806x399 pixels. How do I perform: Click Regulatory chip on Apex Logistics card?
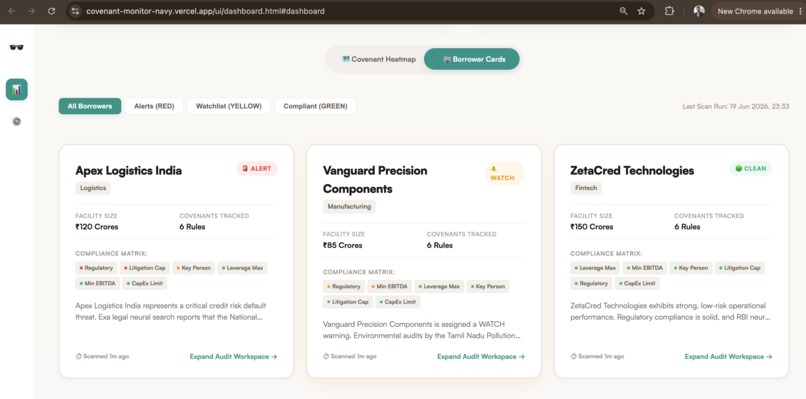coord(96,268)
